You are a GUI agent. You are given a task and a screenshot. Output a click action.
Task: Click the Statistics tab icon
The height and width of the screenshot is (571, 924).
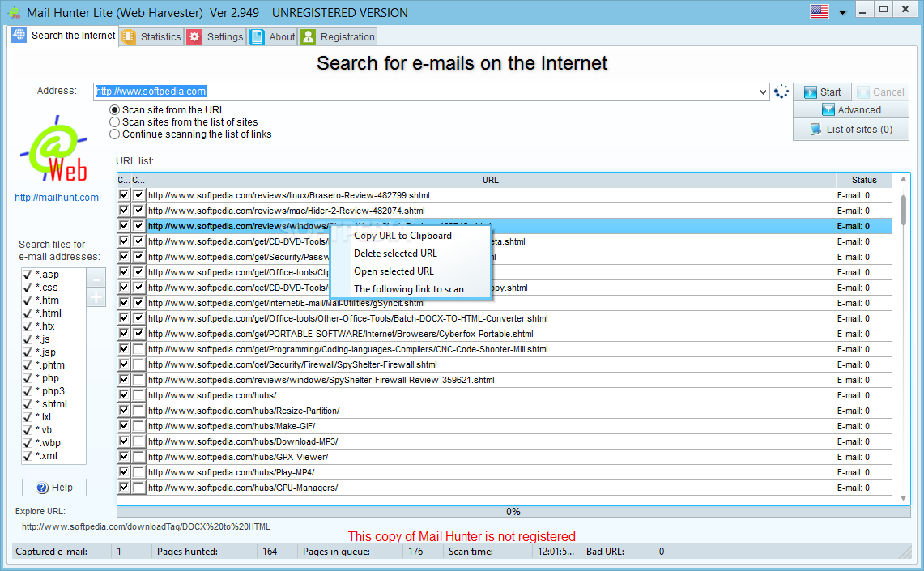pyautogui.click(x=129, y=36)
